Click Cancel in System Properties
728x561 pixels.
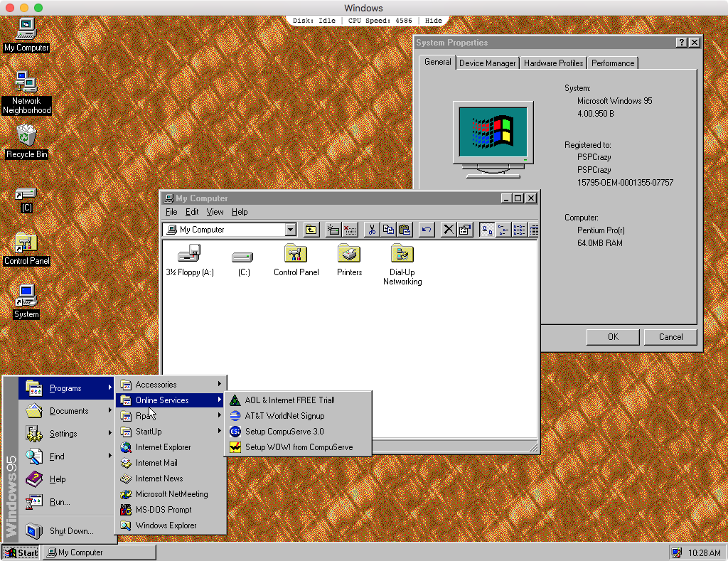coord(670,337)
